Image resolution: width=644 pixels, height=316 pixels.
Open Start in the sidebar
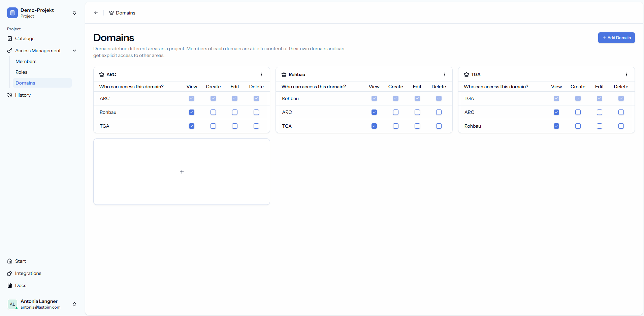42,261
